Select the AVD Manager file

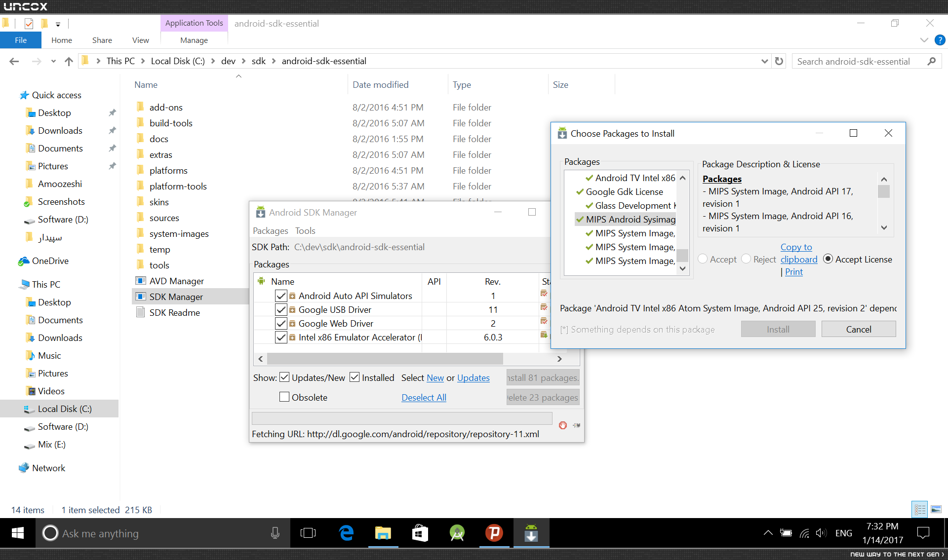176,281
